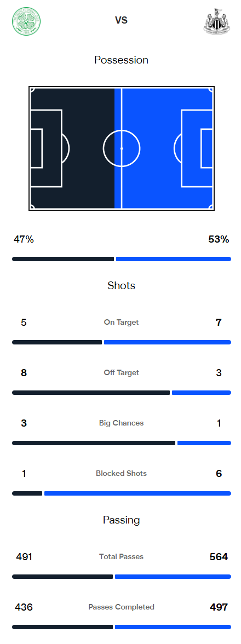Click the left penalty box graphic

point(46,148)
